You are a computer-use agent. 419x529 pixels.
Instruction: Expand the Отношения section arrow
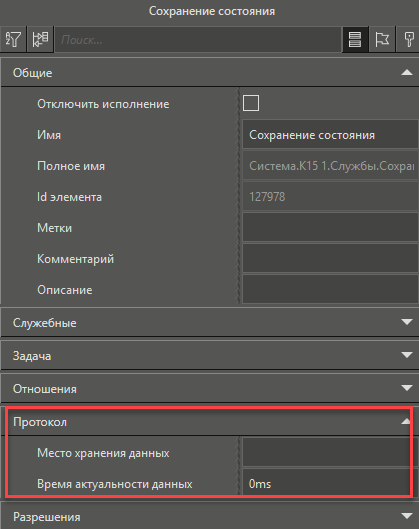[407, 388]
